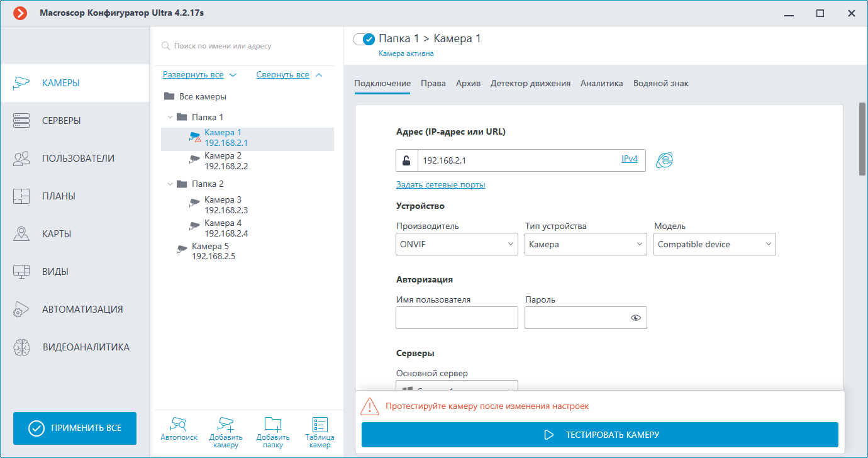
Task: Switch to the Водяной знак tab
Action: [661, 83]
